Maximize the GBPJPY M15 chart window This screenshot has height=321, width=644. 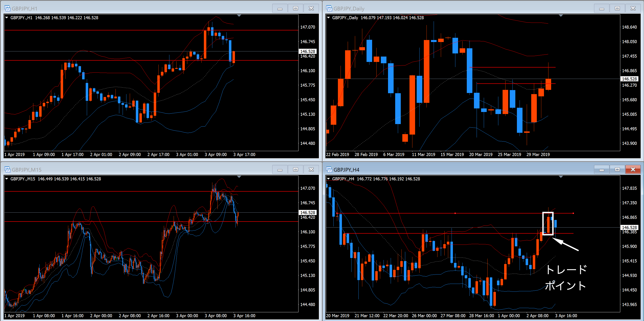pyautogui.click(x=296, y=170)
